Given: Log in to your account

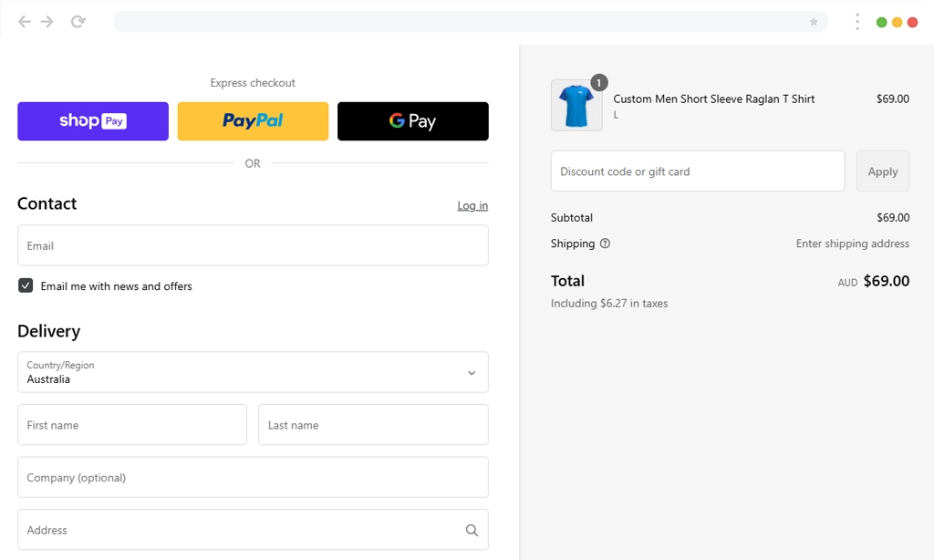Looking at the screenshot, I should pos(472,205).
